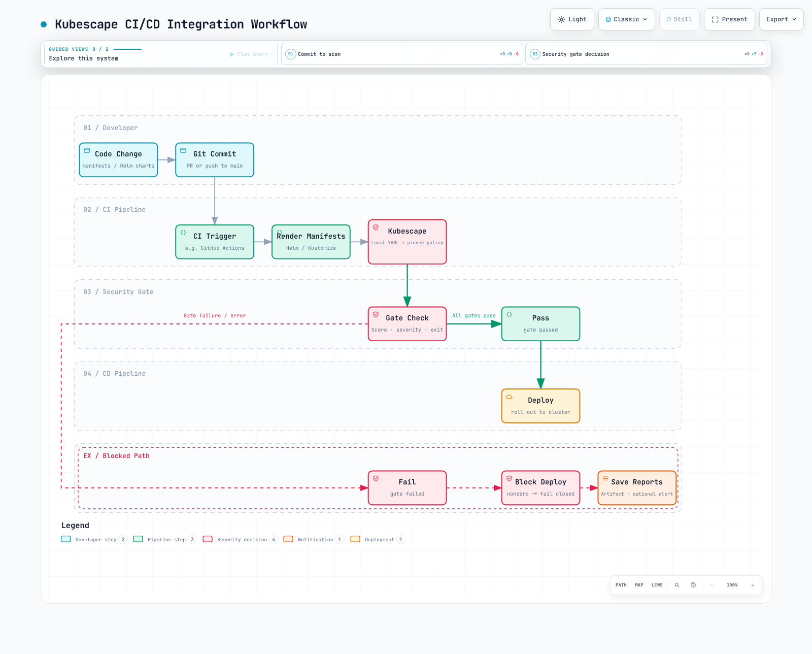Click the 100% zoom level readout

[x=732, y=585]
